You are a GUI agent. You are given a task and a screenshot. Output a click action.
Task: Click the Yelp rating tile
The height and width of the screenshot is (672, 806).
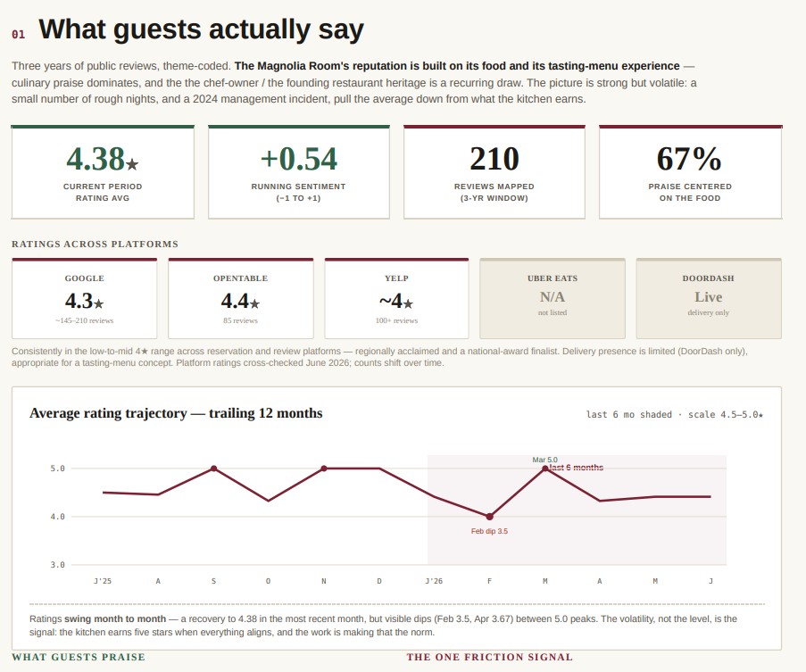coord(396,298)
